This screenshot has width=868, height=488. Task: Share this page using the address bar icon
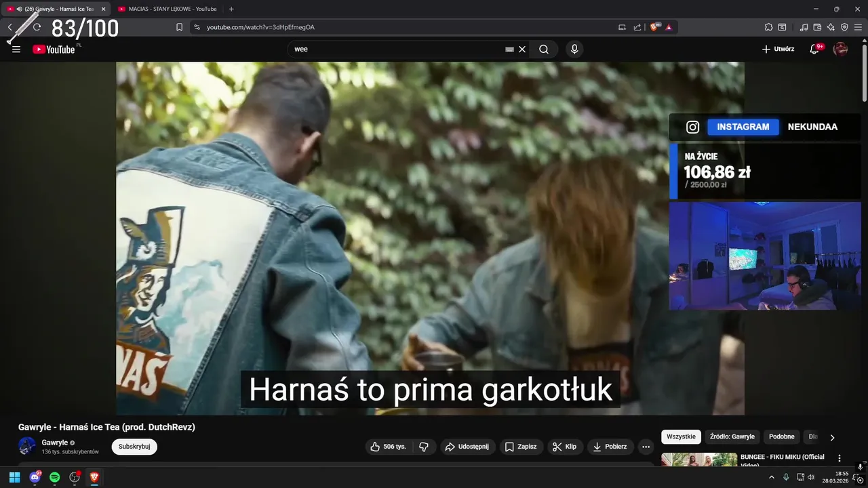pyautogui.click(x=637, y=27)
